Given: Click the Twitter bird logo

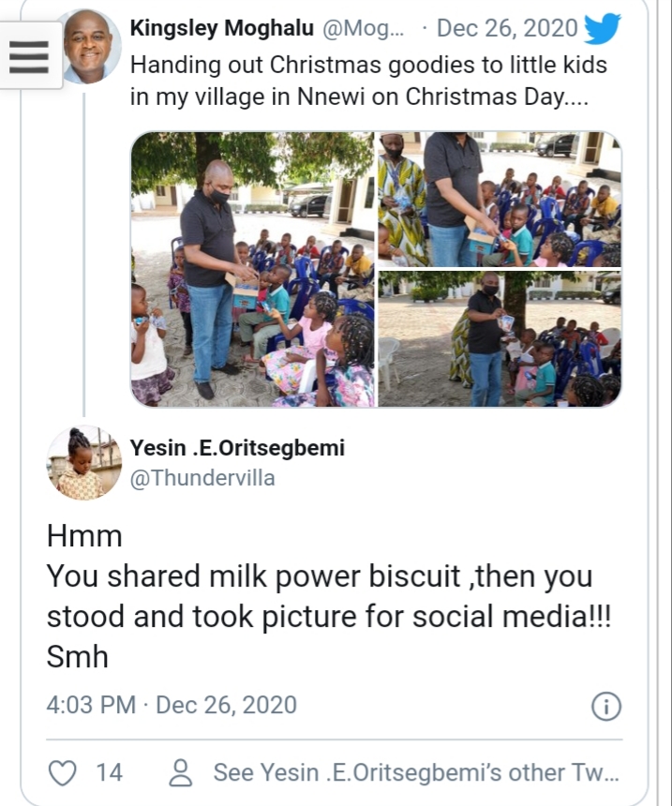Looking at the screenshot, I should [602, 29].
